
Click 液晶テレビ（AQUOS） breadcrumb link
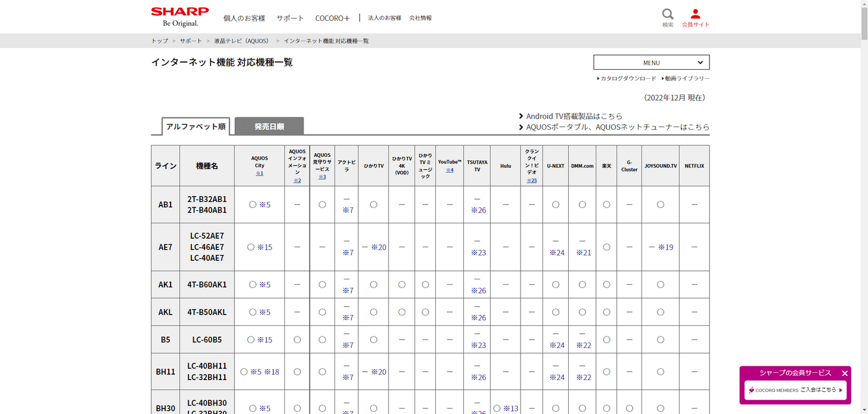(x=242, y=41)
